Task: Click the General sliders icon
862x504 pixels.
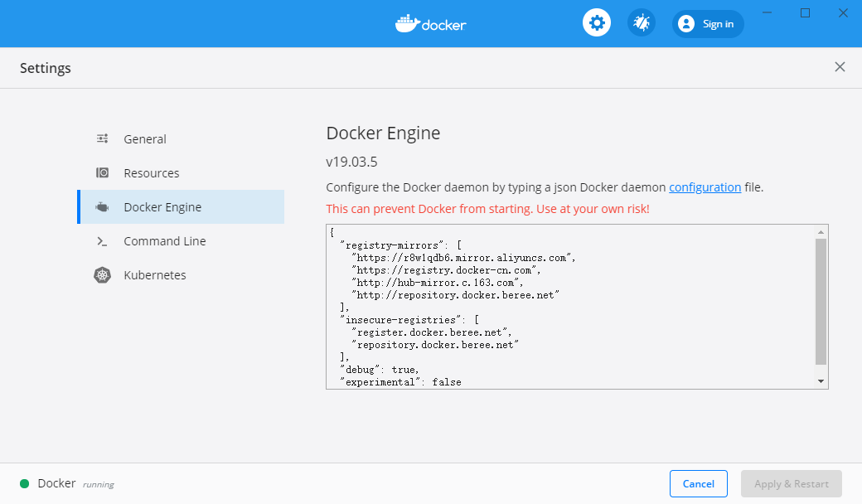Action: pyautogui.click(x=102, y=138)
